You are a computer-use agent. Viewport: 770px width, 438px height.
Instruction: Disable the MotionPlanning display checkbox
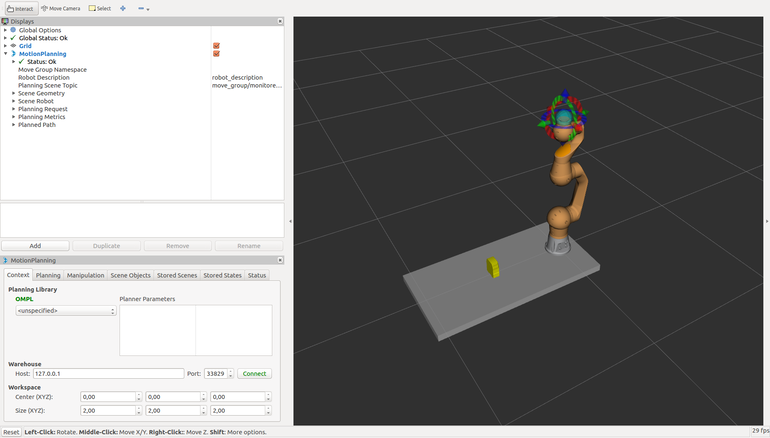click(x=216, y=54)
